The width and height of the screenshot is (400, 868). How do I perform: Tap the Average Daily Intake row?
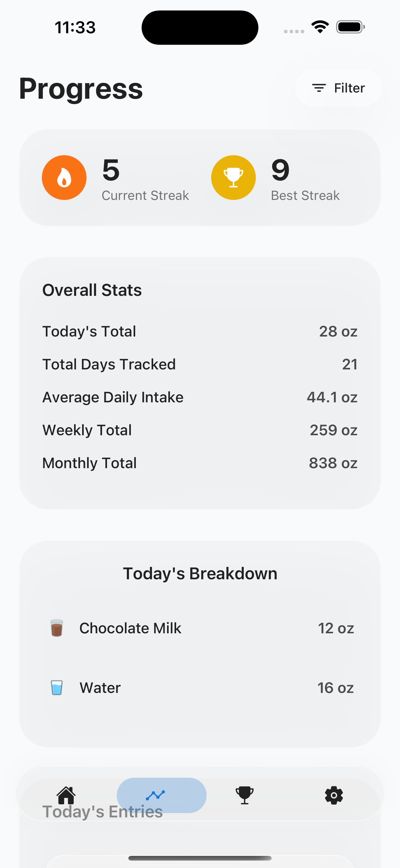(x=200, y=397)
